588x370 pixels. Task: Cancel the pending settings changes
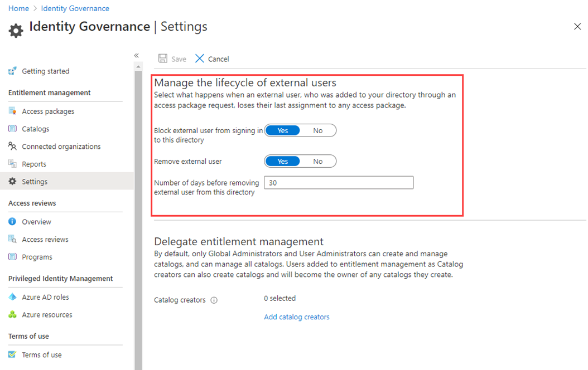tap(211, 59)
